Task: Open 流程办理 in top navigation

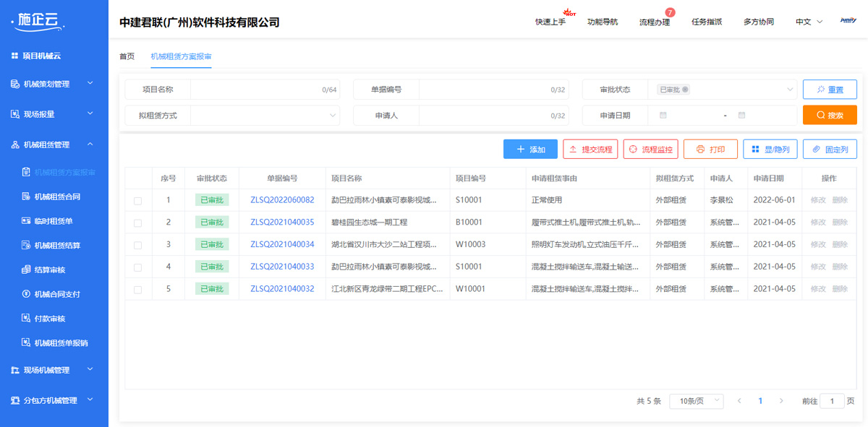Action: (655, 22)
